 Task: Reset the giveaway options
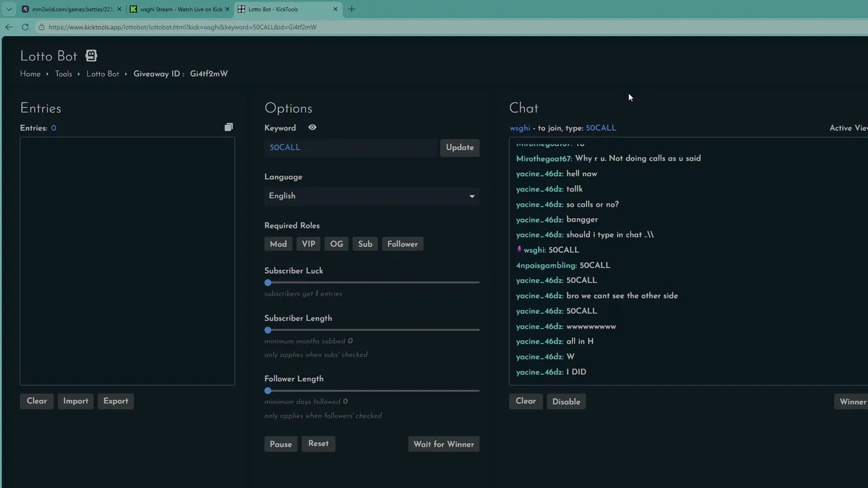[318, 444]
